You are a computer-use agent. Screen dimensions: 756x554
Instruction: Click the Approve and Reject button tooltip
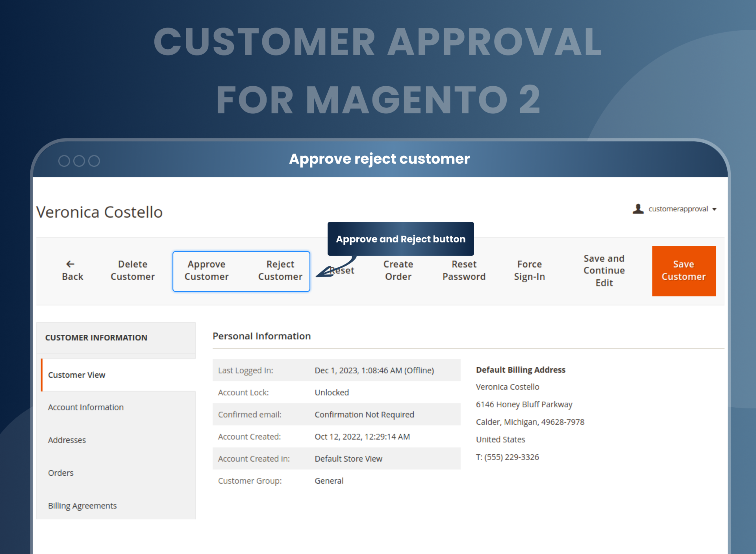400,239
